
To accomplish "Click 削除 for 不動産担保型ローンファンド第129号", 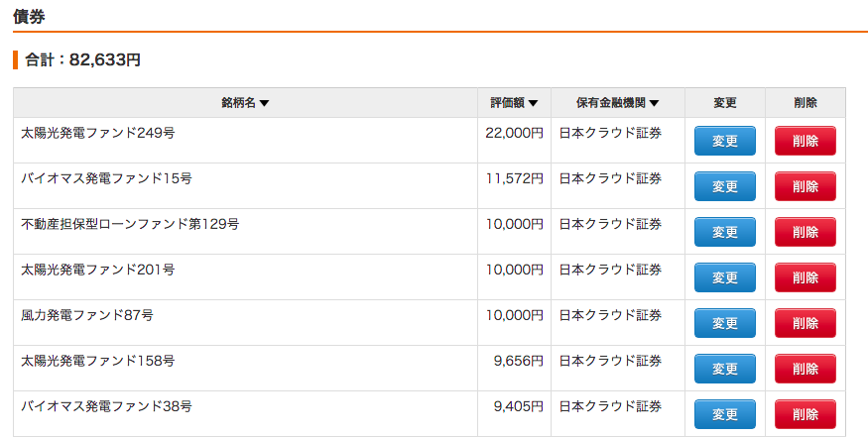I will [805, 232].
